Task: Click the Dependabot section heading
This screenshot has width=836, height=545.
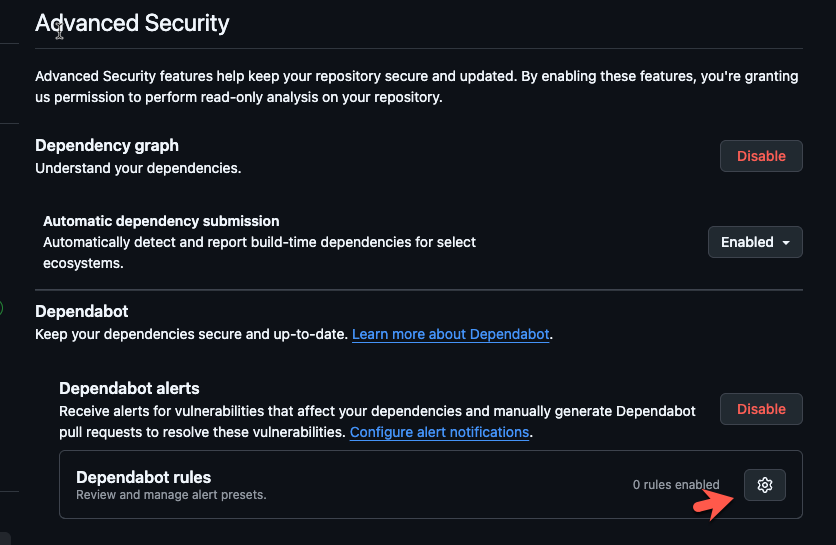Action: pyautogui.click(x=82, y=311)
